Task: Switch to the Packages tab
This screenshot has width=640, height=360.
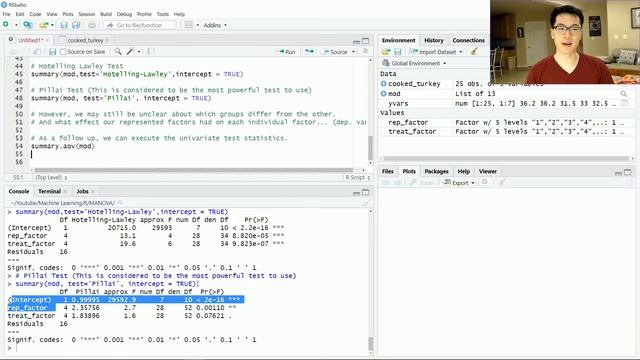Action: [436, 171]
